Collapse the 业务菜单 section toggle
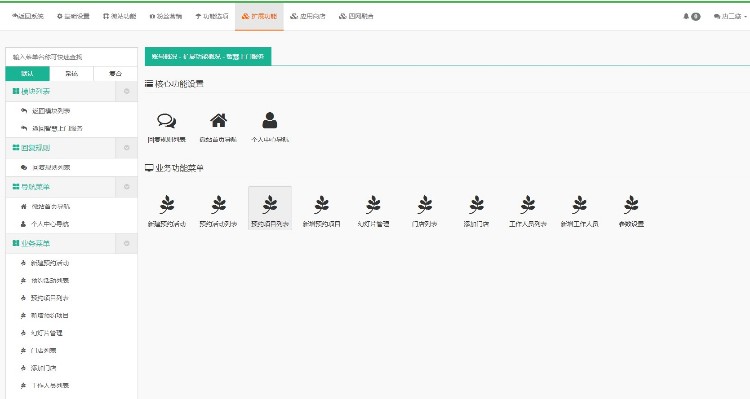Screen dimensions: 750x399 (126, 244)
